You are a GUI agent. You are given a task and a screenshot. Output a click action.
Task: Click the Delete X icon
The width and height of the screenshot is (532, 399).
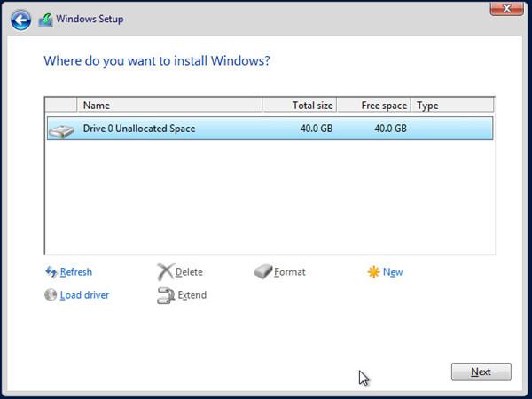pos(165,272)
